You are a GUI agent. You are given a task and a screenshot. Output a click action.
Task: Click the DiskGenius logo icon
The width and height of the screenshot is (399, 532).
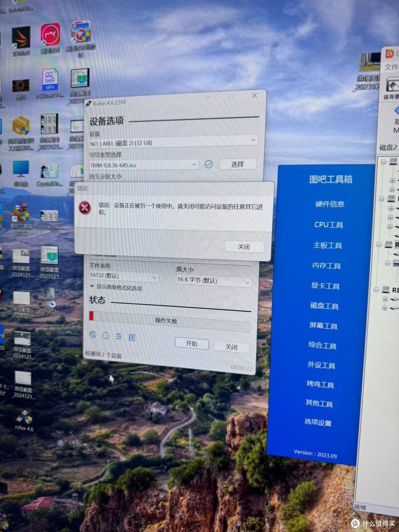389,54
